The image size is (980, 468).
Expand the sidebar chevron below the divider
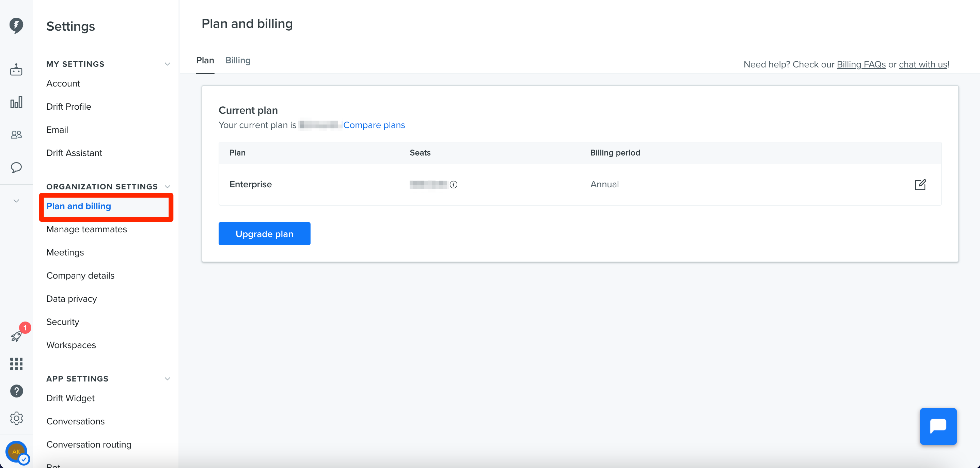(16, 201)
